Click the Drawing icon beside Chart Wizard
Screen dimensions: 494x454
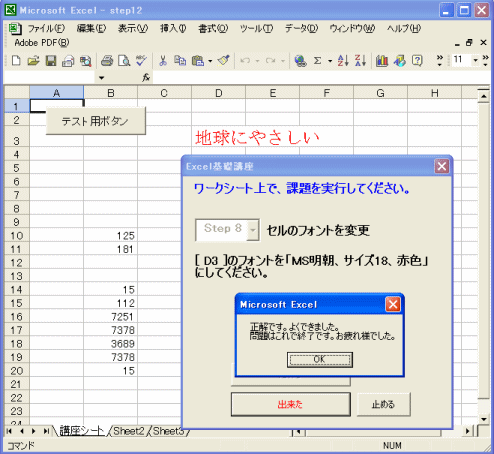coord(400,61)
